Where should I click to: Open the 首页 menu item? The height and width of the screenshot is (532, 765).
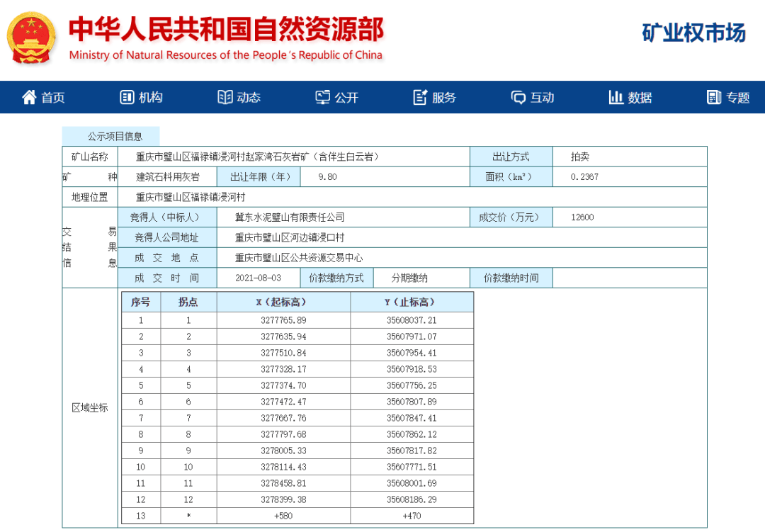tap(53, 98)
